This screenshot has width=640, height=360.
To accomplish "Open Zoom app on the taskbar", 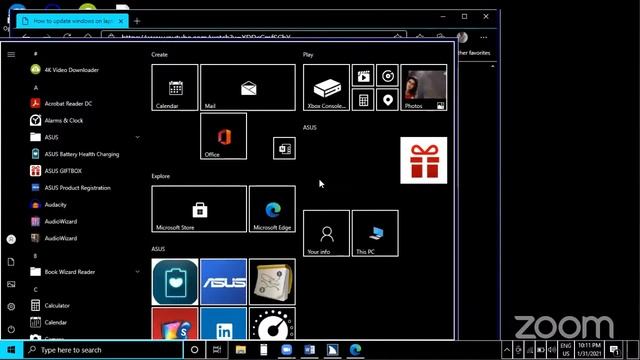I will pyautogui.click(x=287, y=350).
